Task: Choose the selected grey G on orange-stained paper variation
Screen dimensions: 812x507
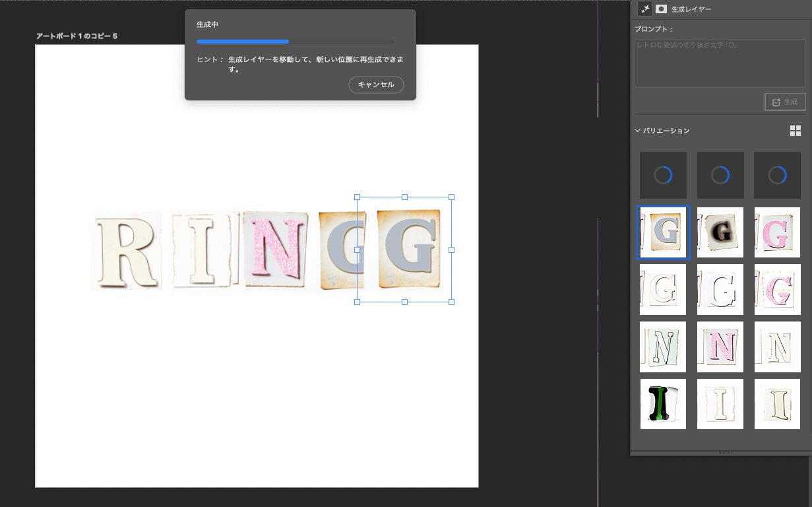Action: [x=663, y=232]
